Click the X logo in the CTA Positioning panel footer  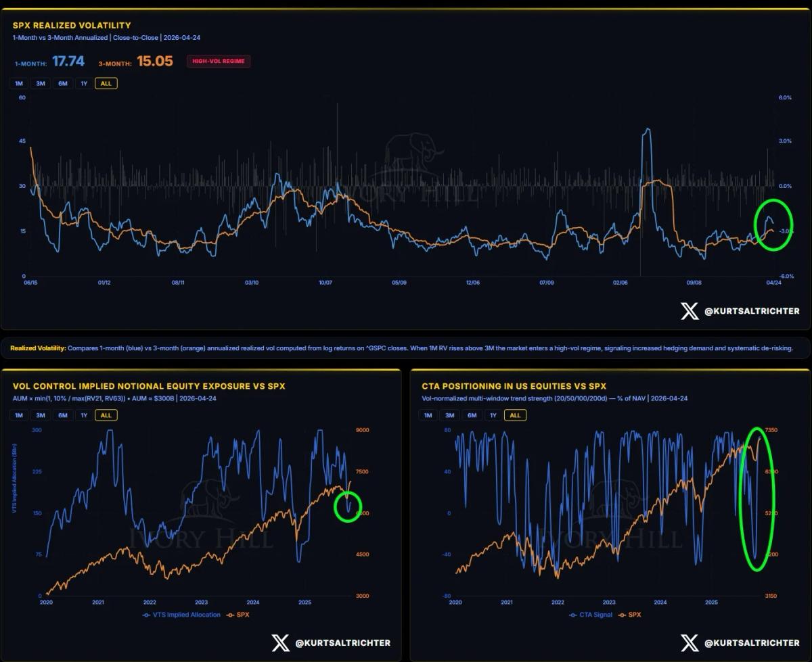(690, 644)
